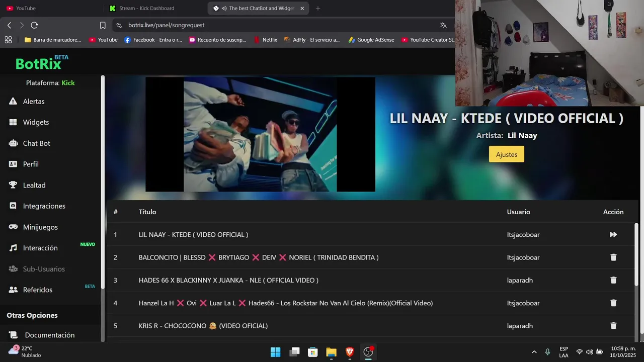This screenshot has height=362, width=644.
Task: Open the Windows Start menu
Action: 276,352
